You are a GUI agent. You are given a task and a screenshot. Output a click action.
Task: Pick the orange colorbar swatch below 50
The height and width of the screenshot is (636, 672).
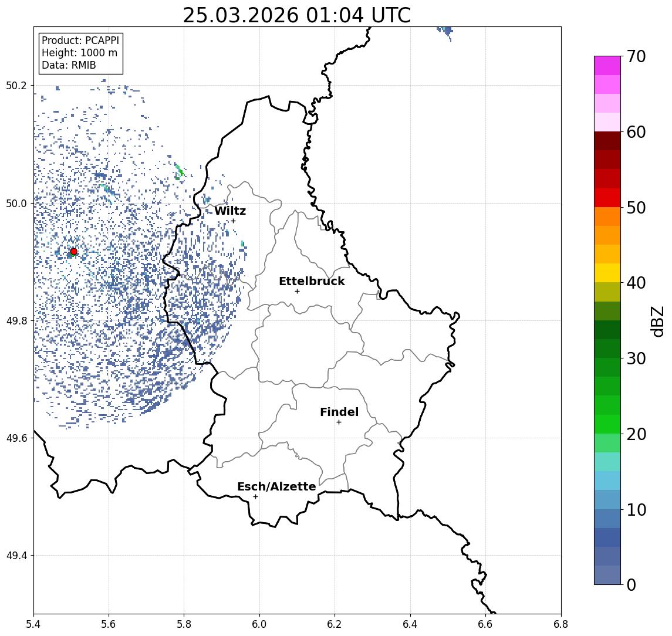pos(607,217)
